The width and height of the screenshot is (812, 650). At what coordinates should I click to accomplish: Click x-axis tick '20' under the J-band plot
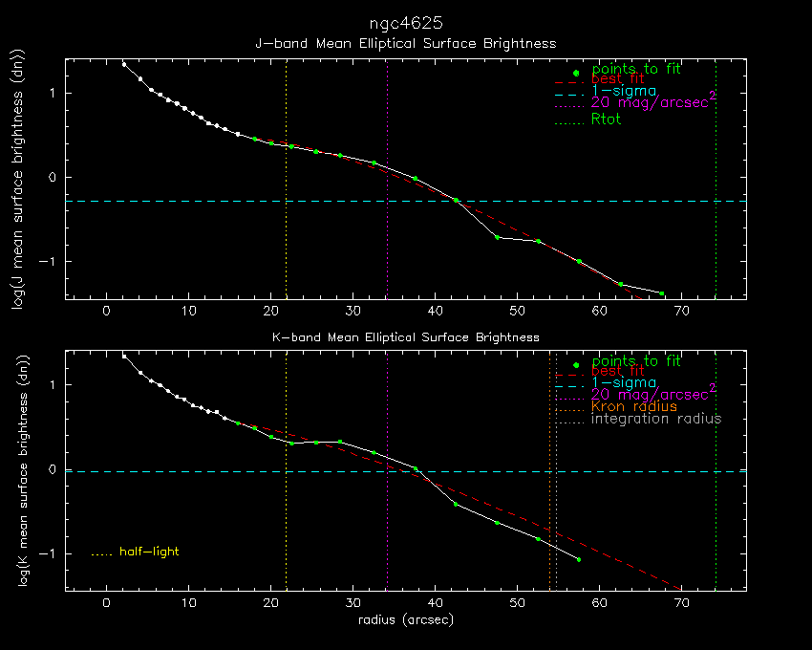[x=271, y=311]
